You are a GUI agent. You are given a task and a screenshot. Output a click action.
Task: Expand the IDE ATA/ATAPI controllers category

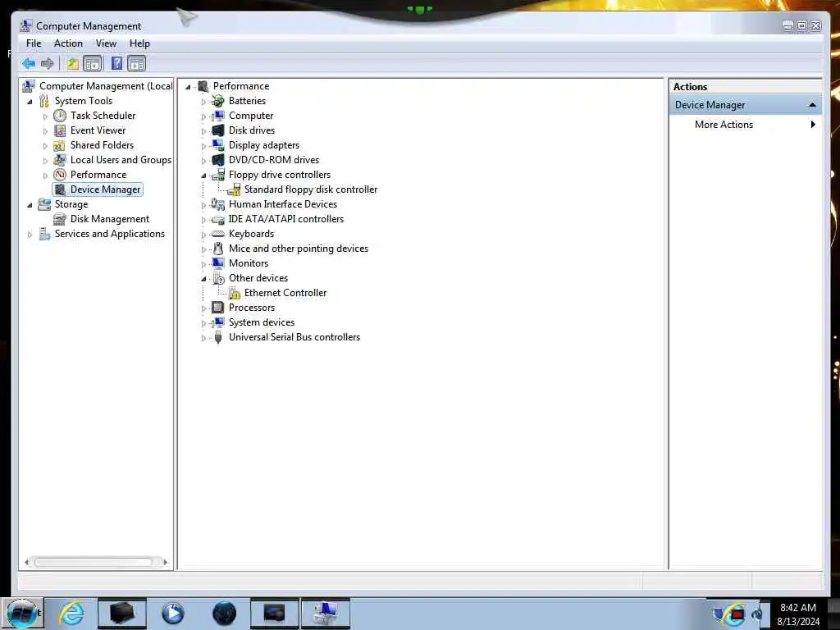click(x=203, y=220)
